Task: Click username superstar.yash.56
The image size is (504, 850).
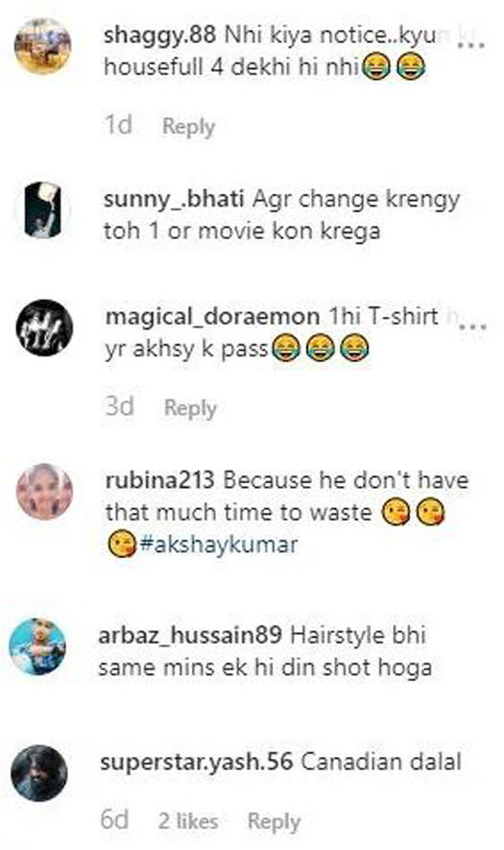Action: click(196, 763)
